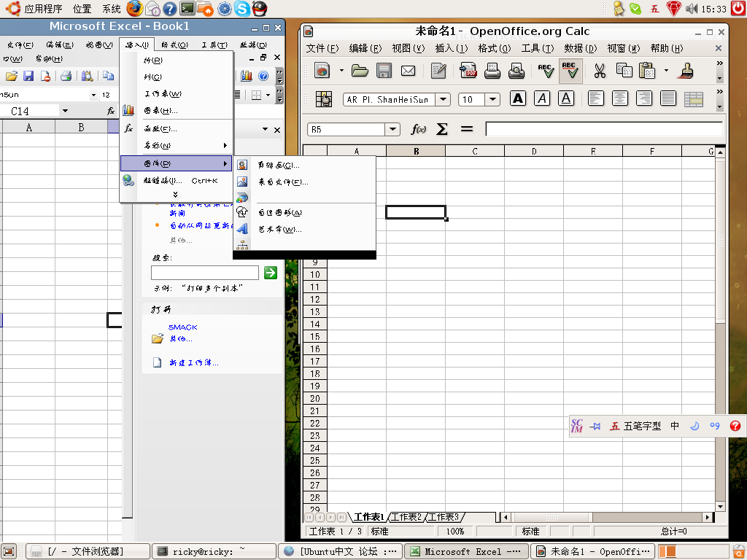747x560 pixels.
Task: Click Export as PDF icon in Calc
Action: (468, 71)
